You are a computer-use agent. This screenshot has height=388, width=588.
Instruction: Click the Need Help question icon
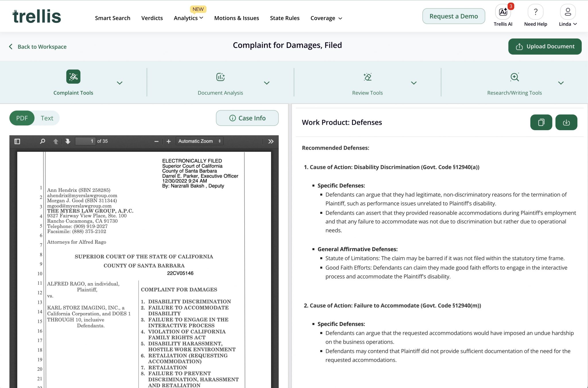point(535,12)
